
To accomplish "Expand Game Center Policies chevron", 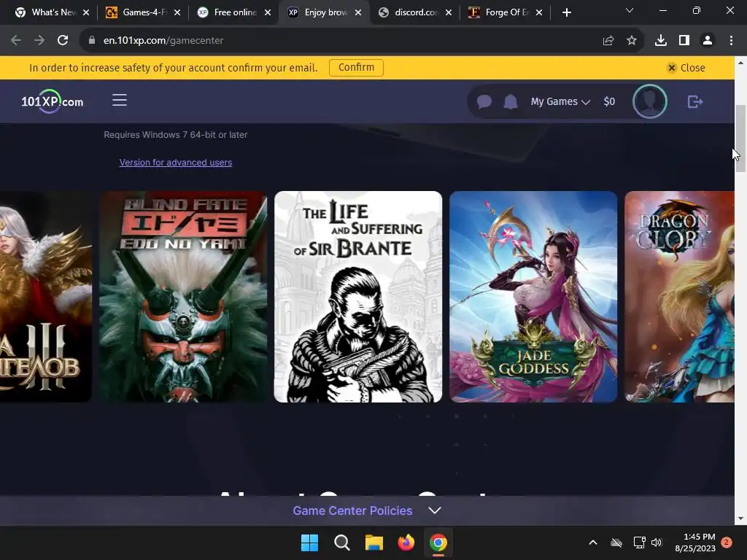I will (x=435, y=510).
